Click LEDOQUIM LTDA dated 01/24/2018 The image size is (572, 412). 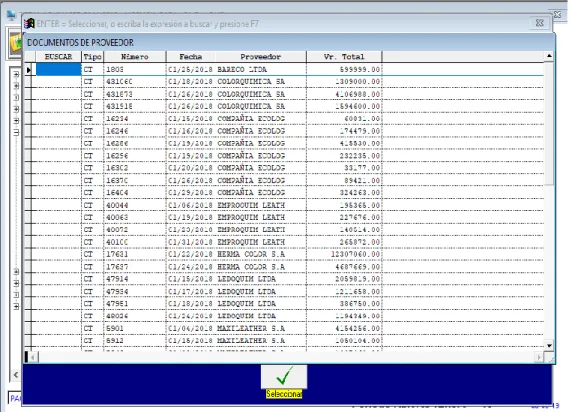point(247,316)
